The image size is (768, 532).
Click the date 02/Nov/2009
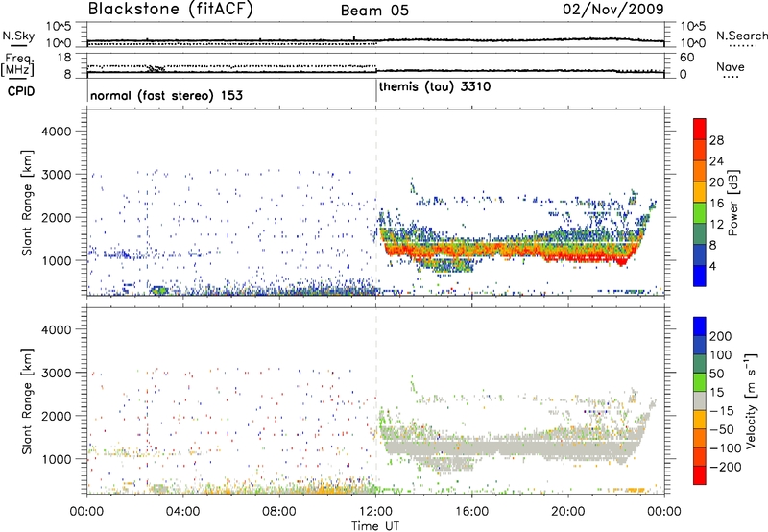point(613,9)
